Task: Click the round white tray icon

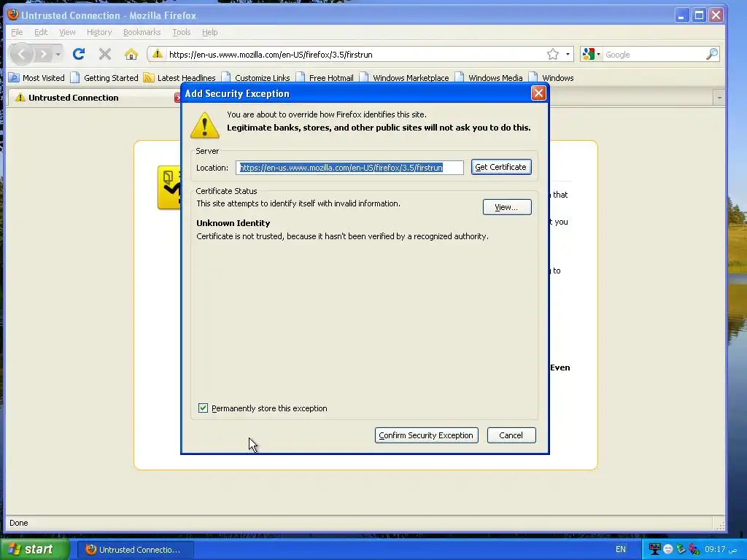Action: pos(668,549)
